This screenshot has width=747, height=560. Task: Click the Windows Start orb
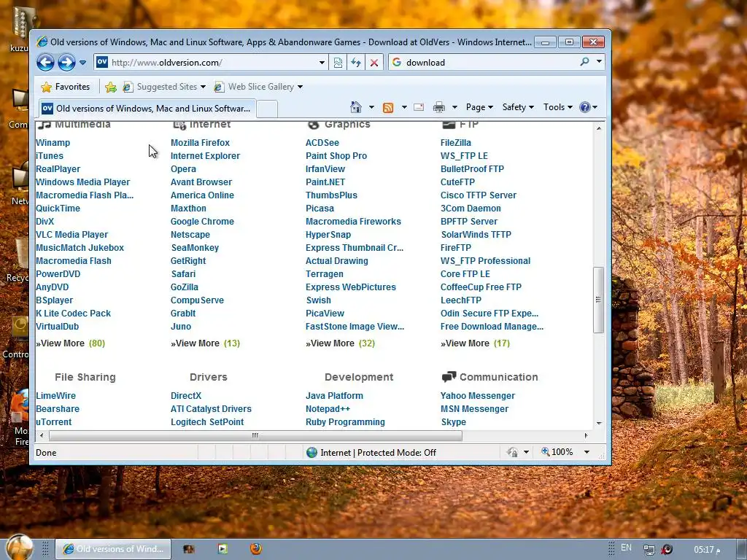coord(20,547)
